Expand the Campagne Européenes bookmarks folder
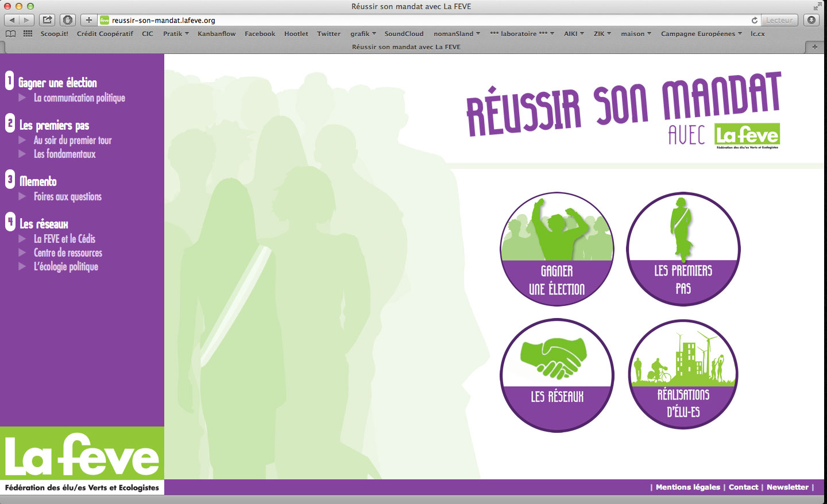 pyautogui.click(x=701, y=34)
